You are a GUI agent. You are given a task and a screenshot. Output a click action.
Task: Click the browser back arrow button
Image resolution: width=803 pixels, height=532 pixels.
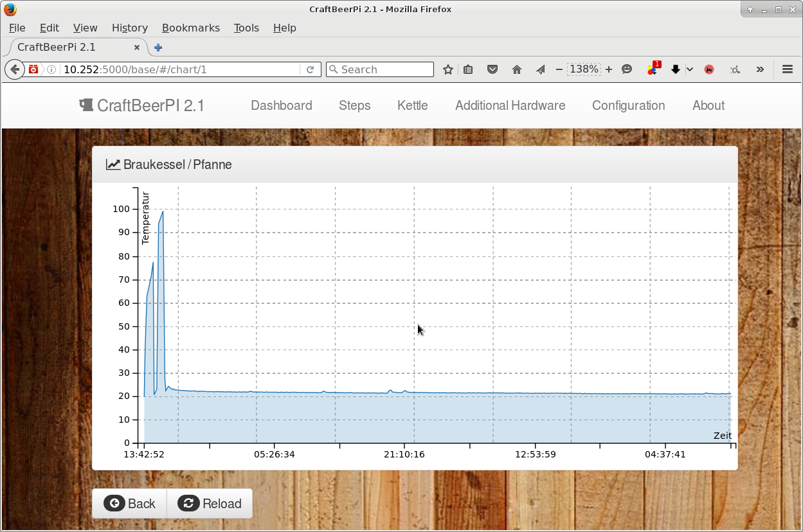(14, 69)
